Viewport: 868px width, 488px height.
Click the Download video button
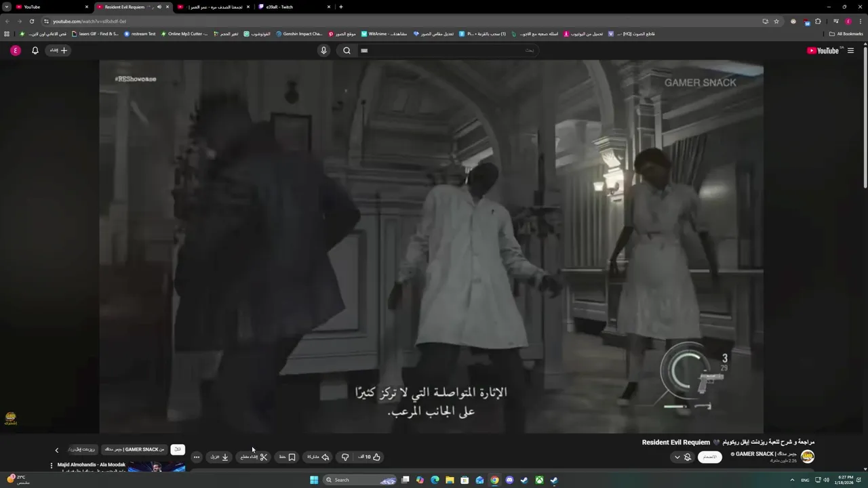point(220,457)
